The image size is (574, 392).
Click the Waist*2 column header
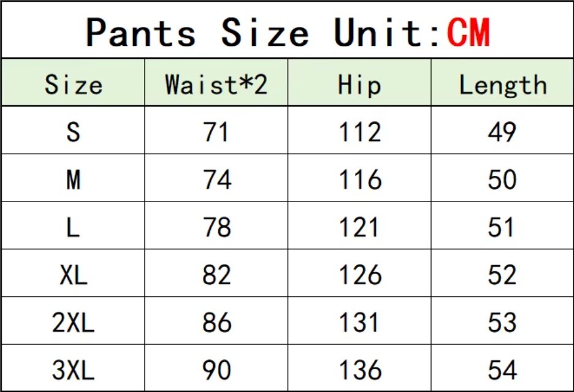point(216,85)
